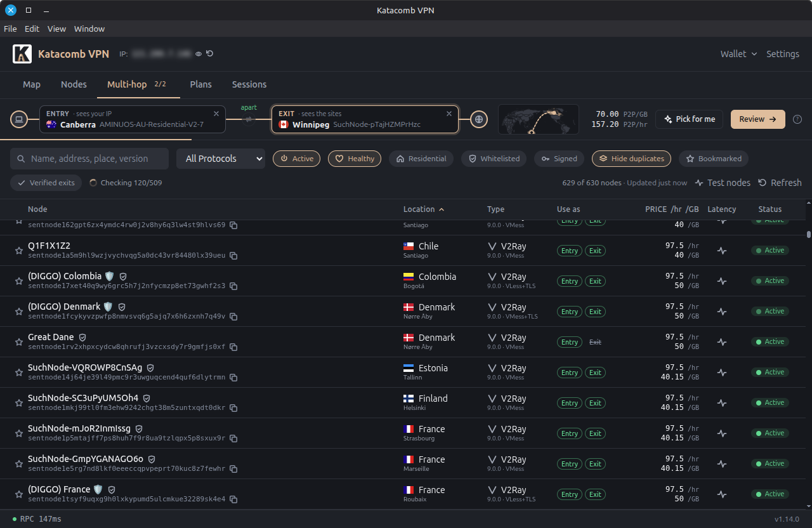Enable the Signed filter

coord(559,159)
